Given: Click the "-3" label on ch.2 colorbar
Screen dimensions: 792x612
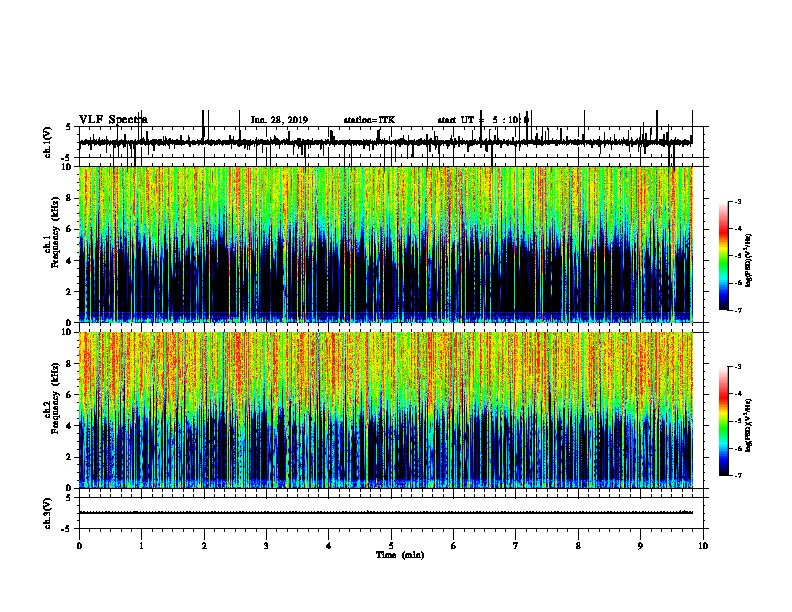Looking at the screenshot, I should coord(737,367).
